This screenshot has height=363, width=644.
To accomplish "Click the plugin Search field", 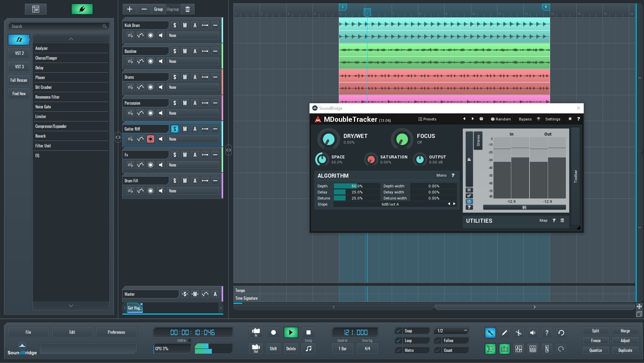I will coord(59,26).
